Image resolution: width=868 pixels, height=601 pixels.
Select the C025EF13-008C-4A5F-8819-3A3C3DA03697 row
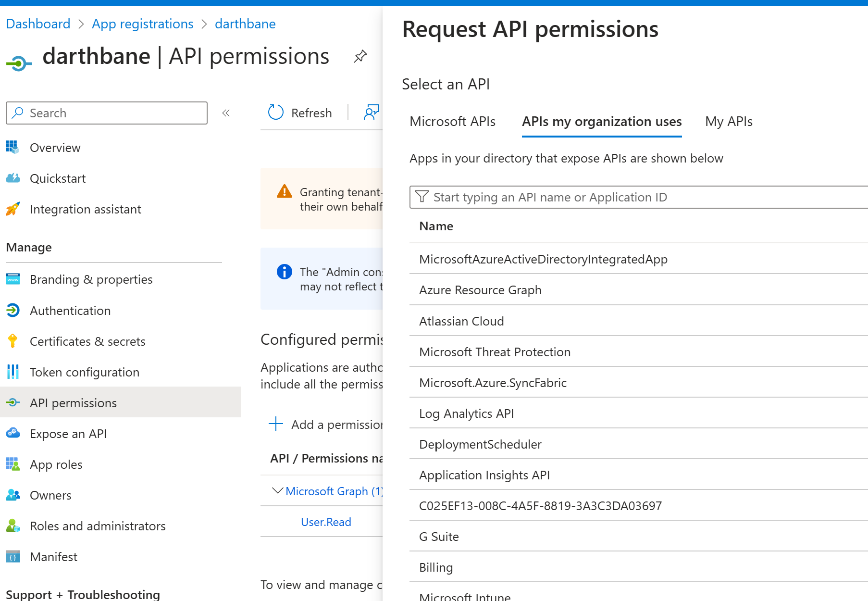point(639,505)
